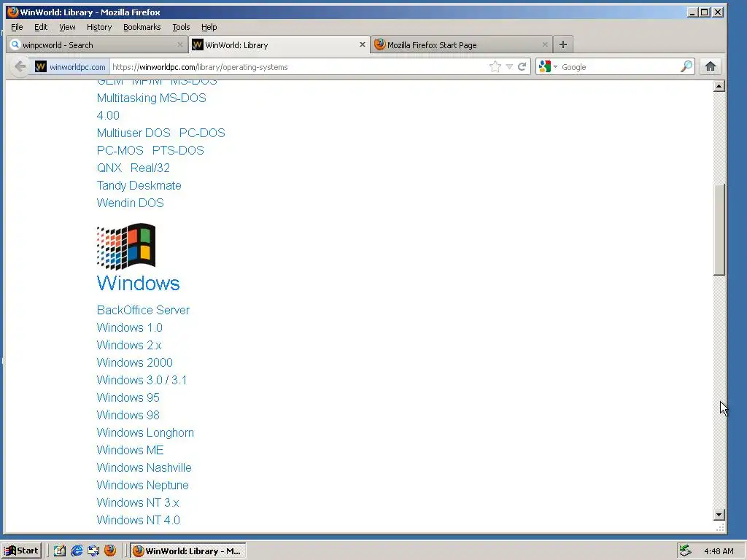747x560 pixels.
Task: Click the Windows logo image
Action: (126, 246)
